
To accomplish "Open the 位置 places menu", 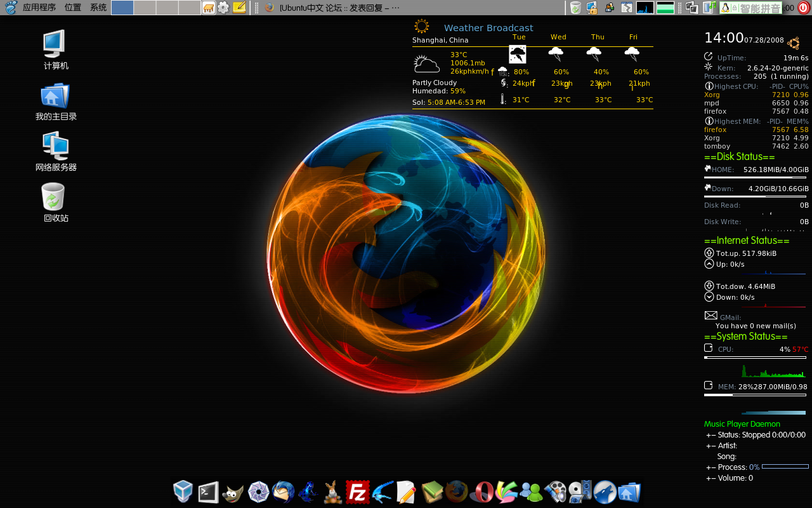I will 73,8.
